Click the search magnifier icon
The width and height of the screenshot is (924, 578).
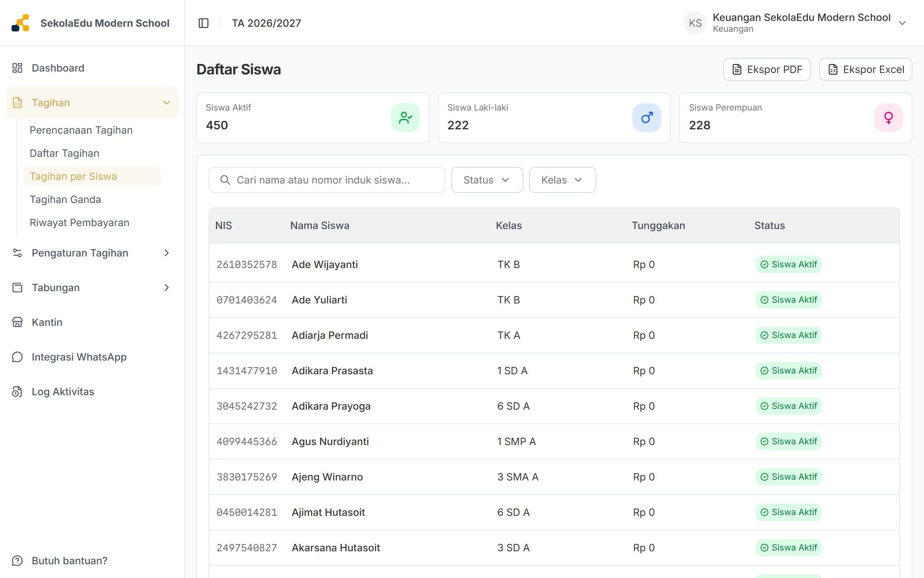[225, 180]
